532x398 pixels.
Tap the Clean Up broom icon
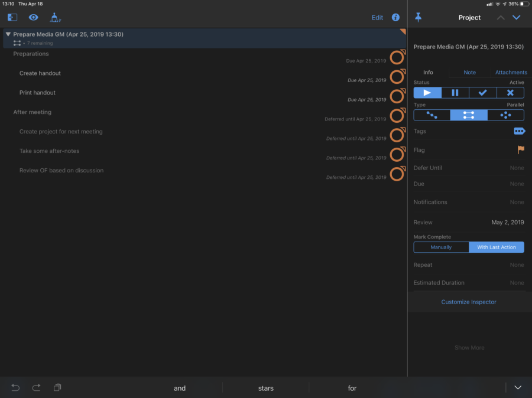[x=55, y=18]
